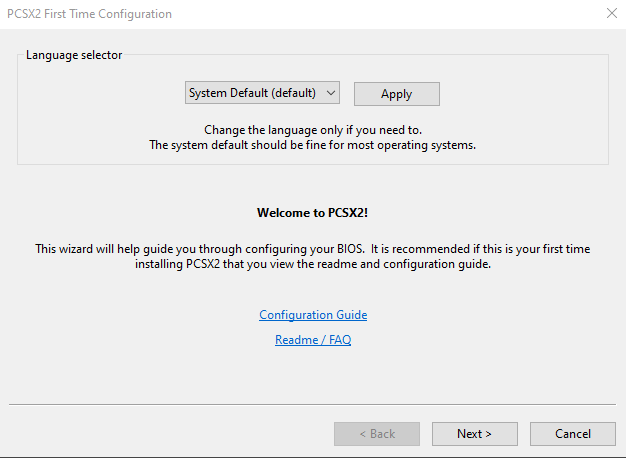This screenshot has width=626, height=458.
Task: Click the "This wizard will help guide" line
Action: coord(312,248)
